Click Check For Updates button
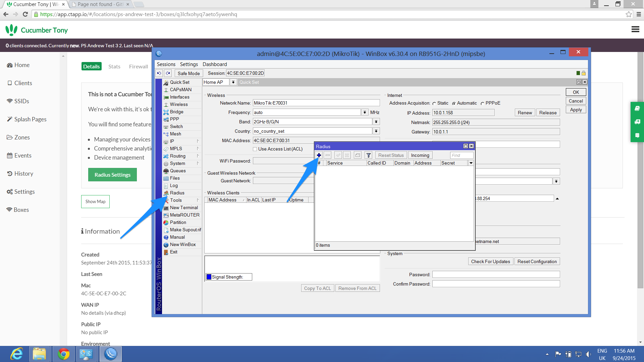 point(490,261)
